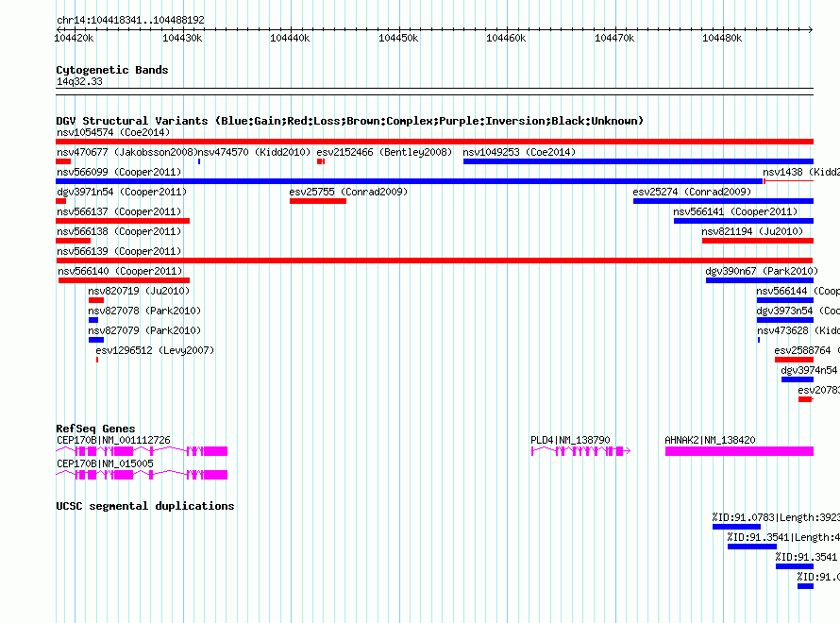The image size is (840, 623).
Task: Open gene label AHNAK2|NM_138420
Action: click(x=710, y=440)
